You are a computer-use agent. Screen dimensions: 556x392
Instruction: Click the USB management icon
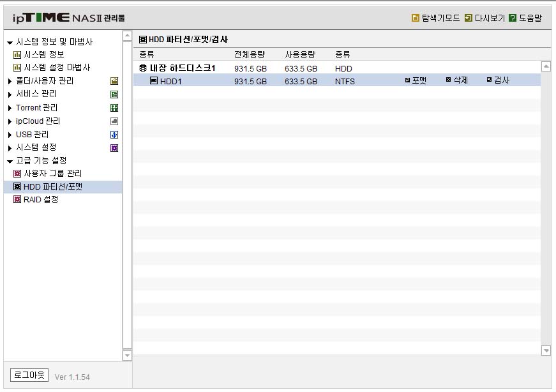point(114,135)
